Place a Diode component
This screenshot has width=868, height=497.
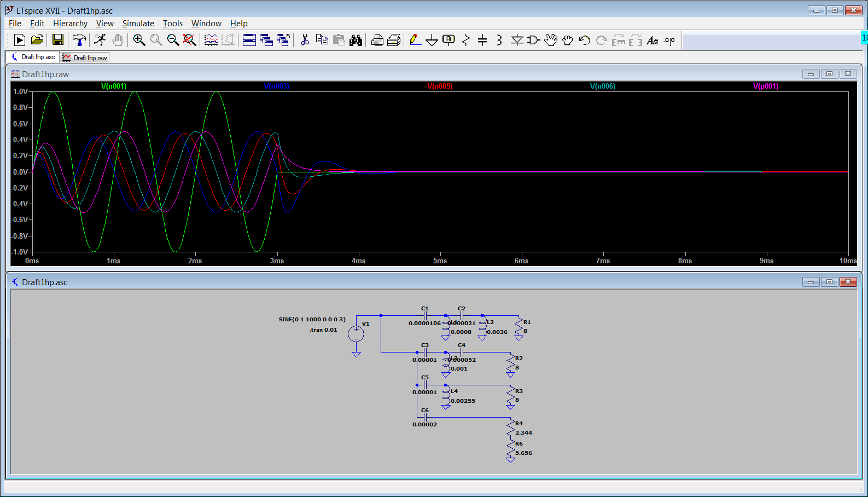[517, 40]
